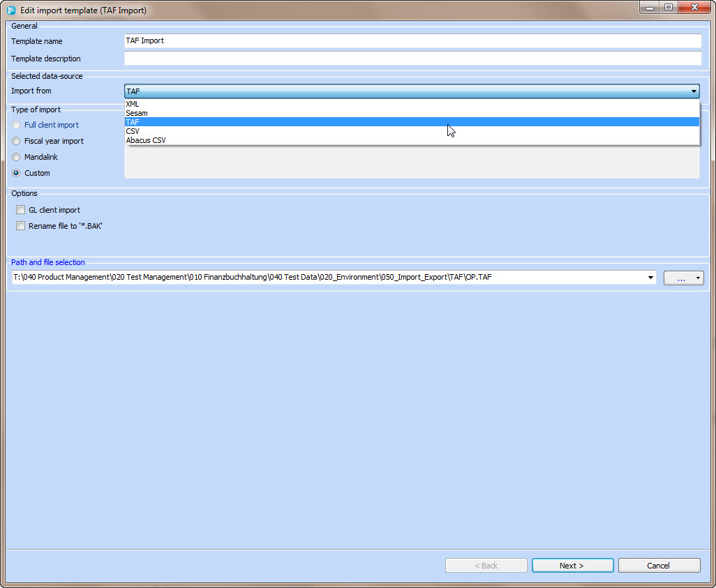Choose Abacus CSV from the list
The width and height of the screenshot is (716, 588).
145,140
